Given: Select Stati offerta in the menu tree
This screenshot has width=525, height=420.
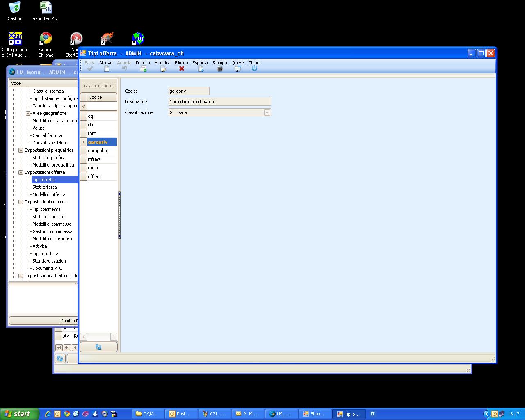Looking at the screenshot, I should point(45,187).
